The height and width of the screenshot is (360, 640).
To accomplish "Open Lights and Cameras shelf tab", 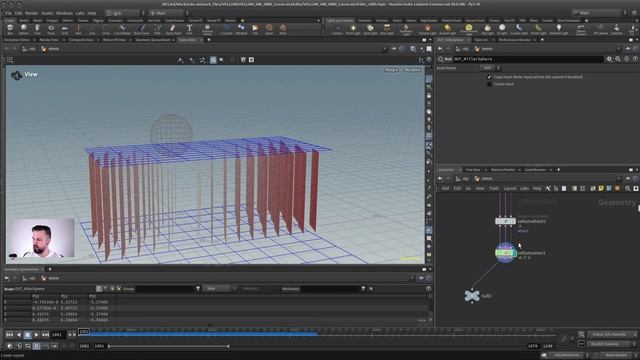I will coord(340,20).
